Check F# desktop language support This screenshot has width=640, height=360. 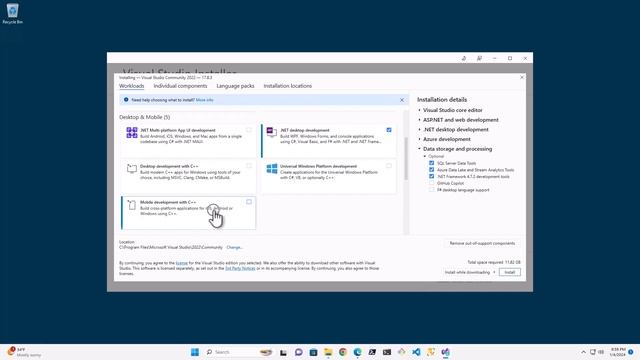tap(431, 190)
